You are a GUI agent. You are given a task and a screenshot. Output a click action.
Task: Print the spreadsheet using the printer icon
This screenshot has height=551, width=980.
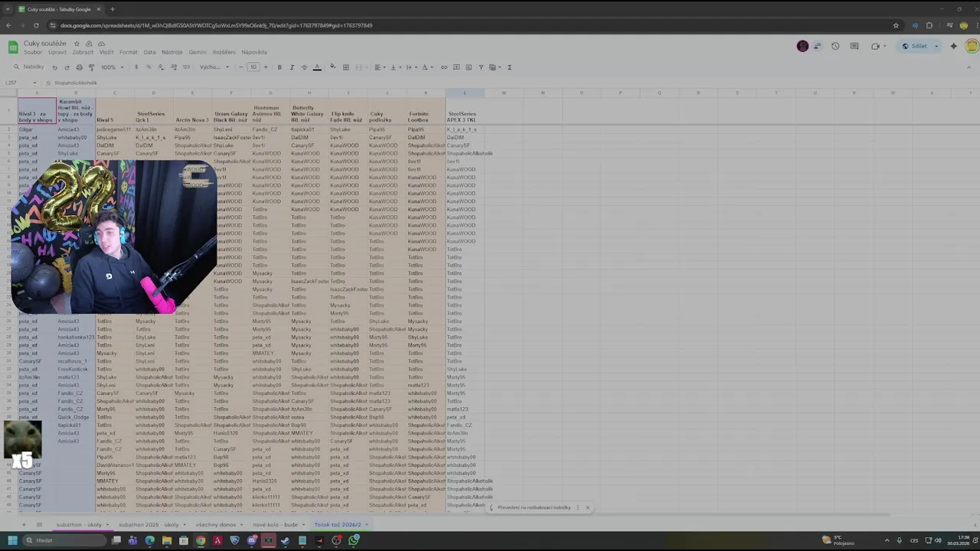80,67
